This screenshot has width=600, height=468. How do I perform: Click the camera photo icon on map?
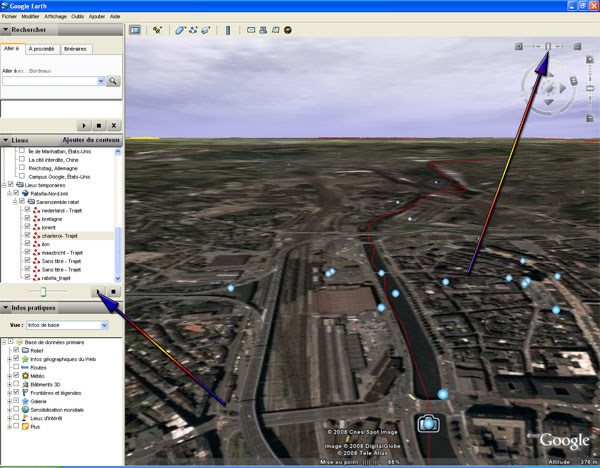(x=428, y=424)
